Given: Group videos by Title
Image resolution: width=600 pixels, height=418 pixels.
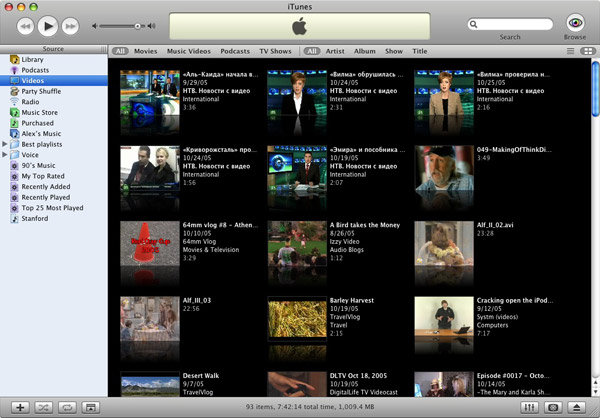Looking at the screenshot, I should 419,51.
